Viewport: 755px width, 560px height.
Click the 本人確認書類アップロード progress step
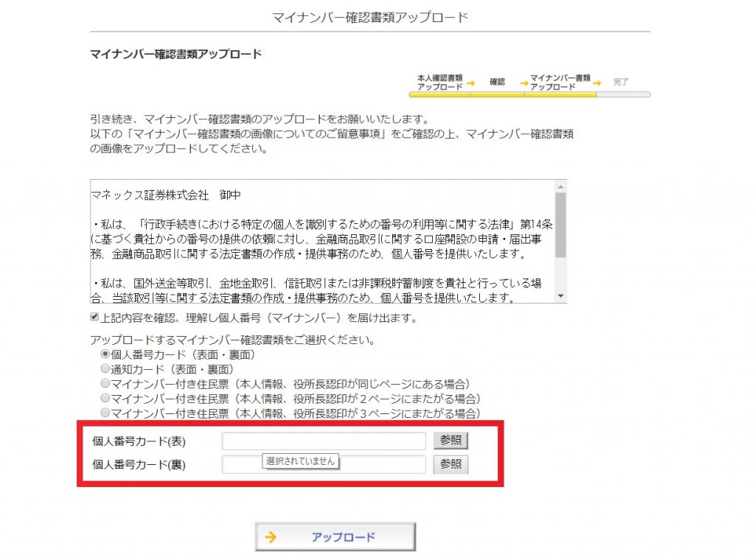439,83
